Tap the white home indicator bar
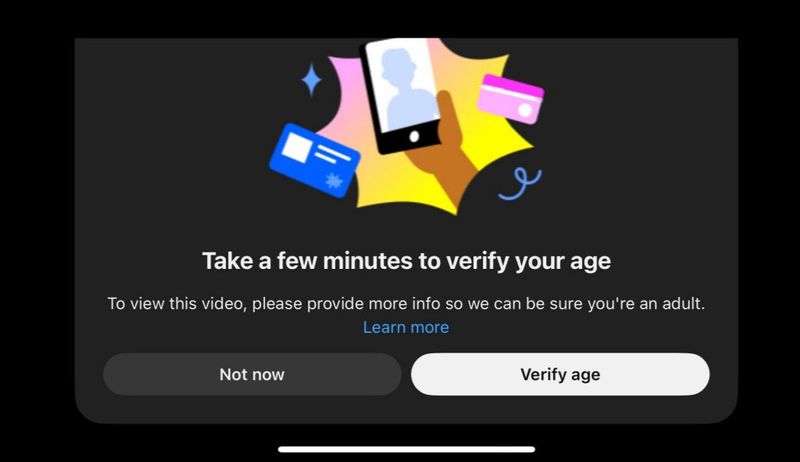 (x=407, y=449)
